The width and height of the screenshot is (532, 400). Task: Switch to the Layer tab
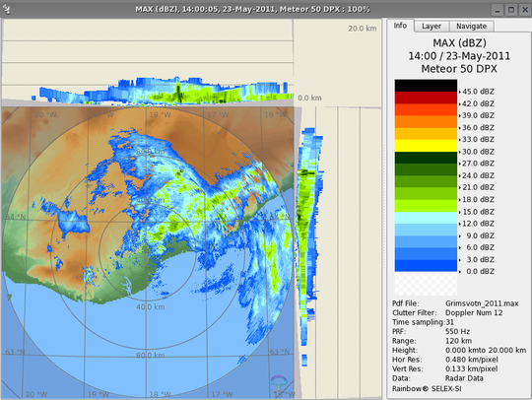(x=432, y=27)
